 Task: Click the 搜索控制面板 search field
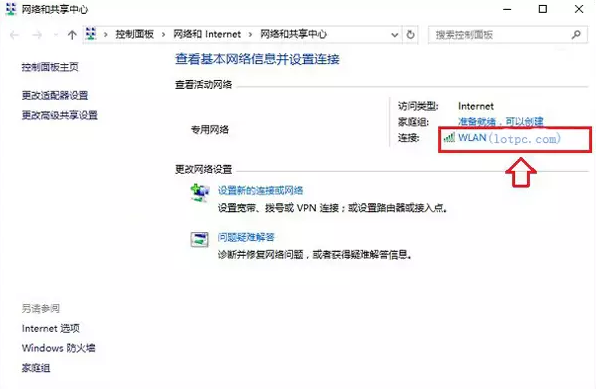click(x=508, y=35)
